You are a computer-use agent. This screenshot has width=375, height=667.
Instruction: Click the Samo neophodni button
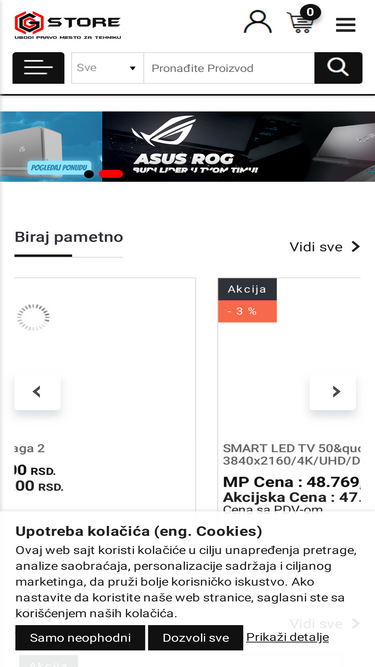coord(80,638)
